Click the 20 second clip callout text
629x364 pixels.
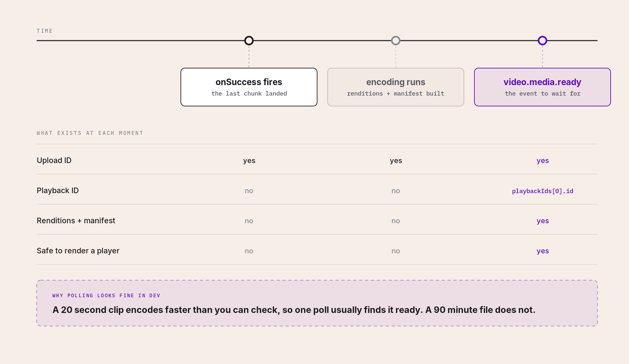coord(294,310)
